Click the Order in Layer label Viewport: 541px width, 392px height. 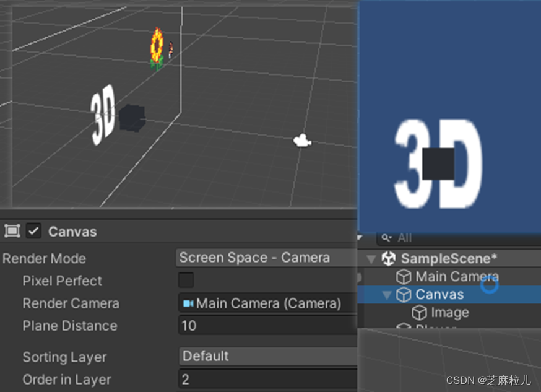67,380
